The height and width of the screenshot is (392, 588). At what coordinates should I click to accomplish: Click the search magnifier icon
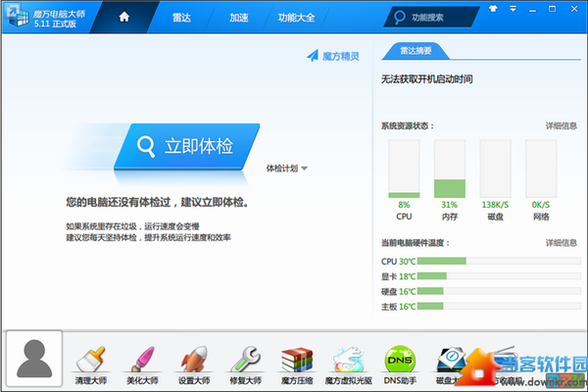click(x=400, y=18)
